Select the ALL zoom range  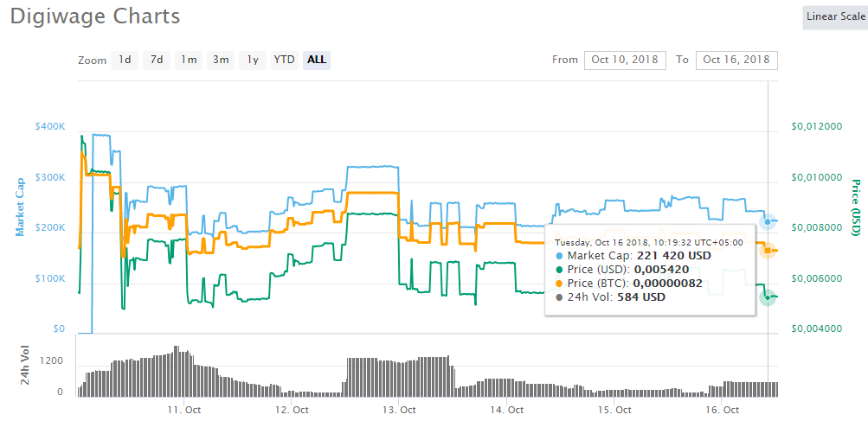(317, 60)
